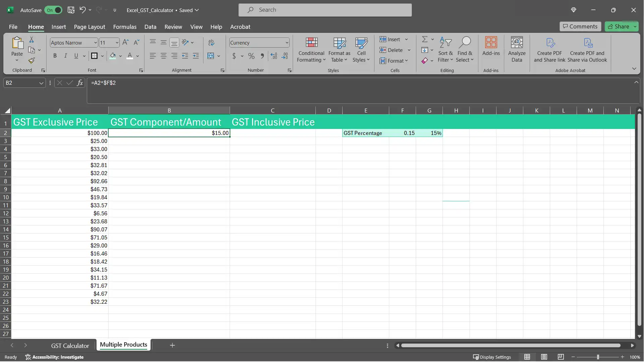Expand the formula bar chevron
Viewport: 644px width, 362px height.
(x=636, y=82)
